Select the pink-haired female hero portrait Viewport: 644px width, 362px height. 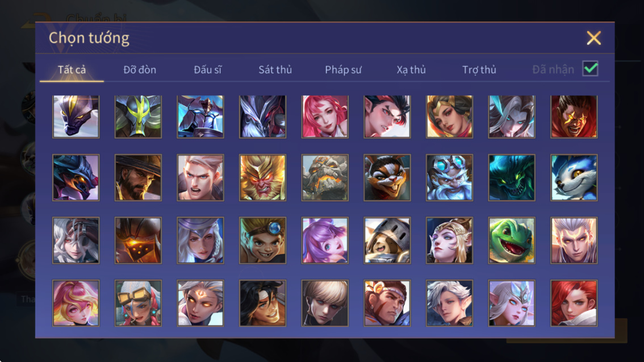pos(325,116)
